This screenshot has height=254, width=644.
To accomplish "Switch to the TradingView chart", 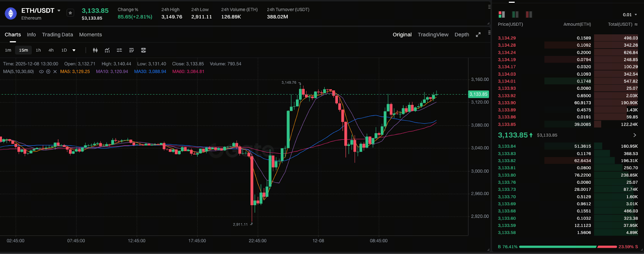I will 433,35.
